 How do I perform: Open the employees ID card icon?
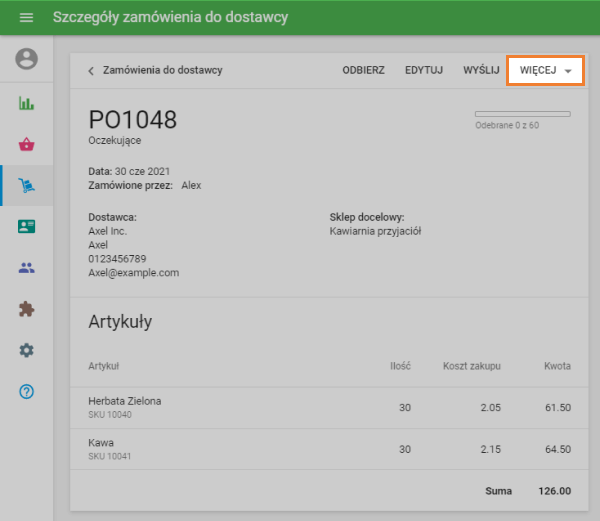(26, 227)
